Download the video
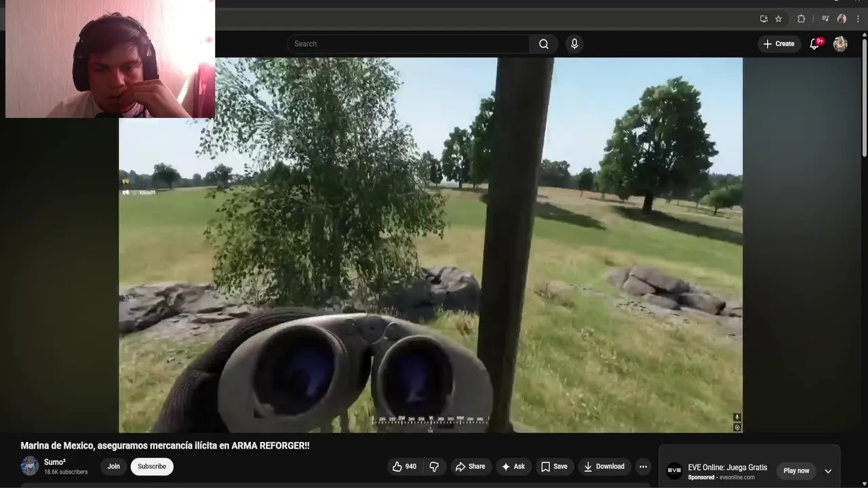The width and height of the screenshot is (868, 488). coord(604,466)
